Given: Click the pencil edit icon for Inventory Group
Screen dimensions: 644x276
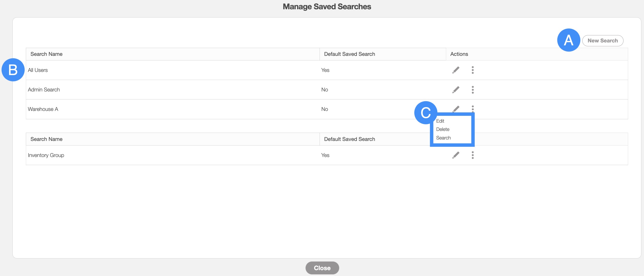Looking at the screenshot, I should pos(456,155).
